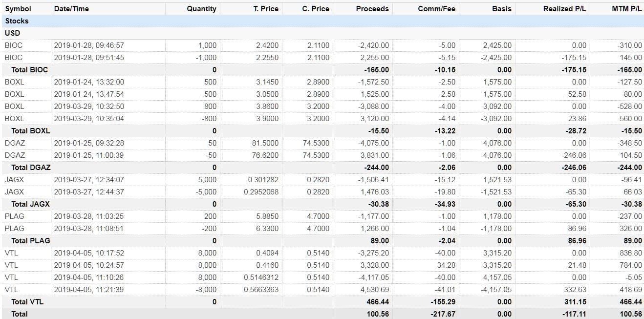Screen dimensions: 644x319
Task: Click the Comm/Fee column header
Action: coord(436,9)
